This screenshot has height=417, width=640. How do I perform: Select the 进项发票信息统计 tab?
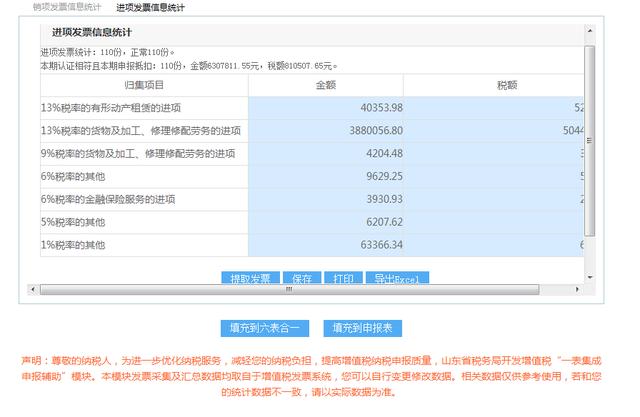point(150,7)
